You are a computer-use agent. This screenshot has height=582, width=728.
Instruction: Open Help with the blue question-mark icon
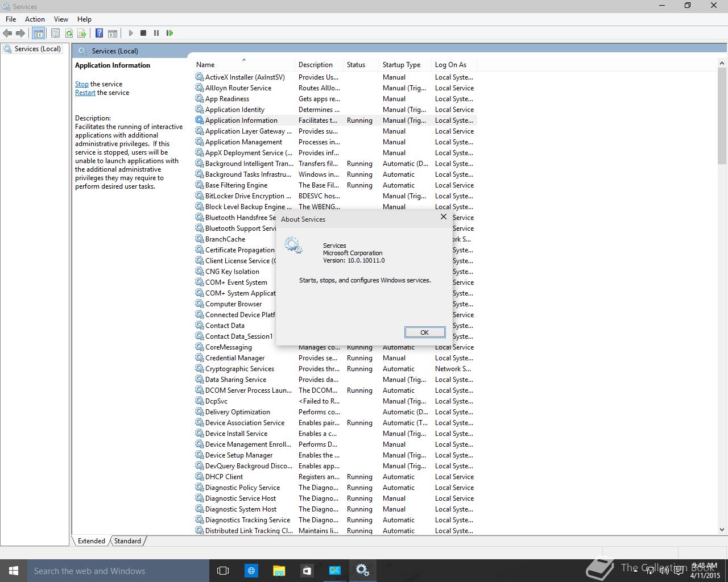pos(99,33)
